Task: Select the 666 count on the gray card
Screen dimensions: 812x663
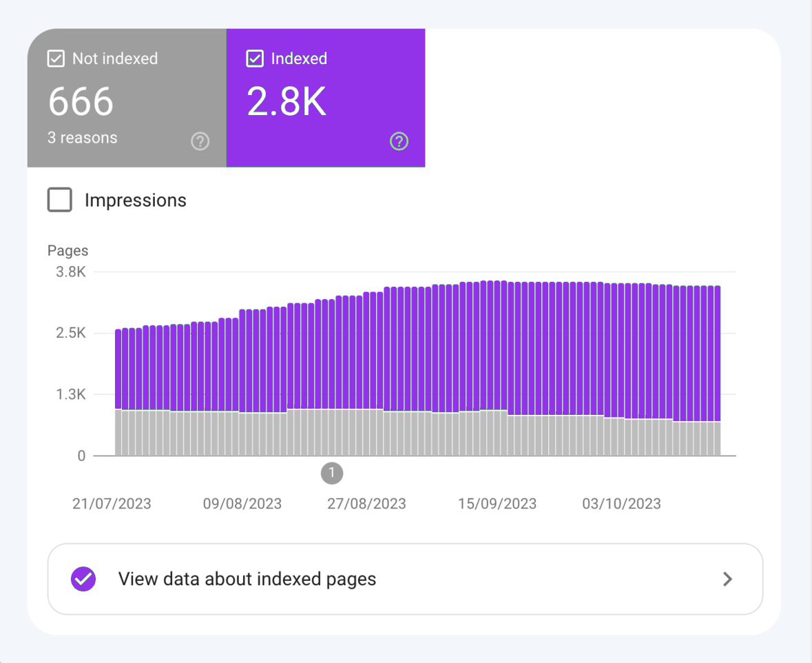Action: point(81,101)
